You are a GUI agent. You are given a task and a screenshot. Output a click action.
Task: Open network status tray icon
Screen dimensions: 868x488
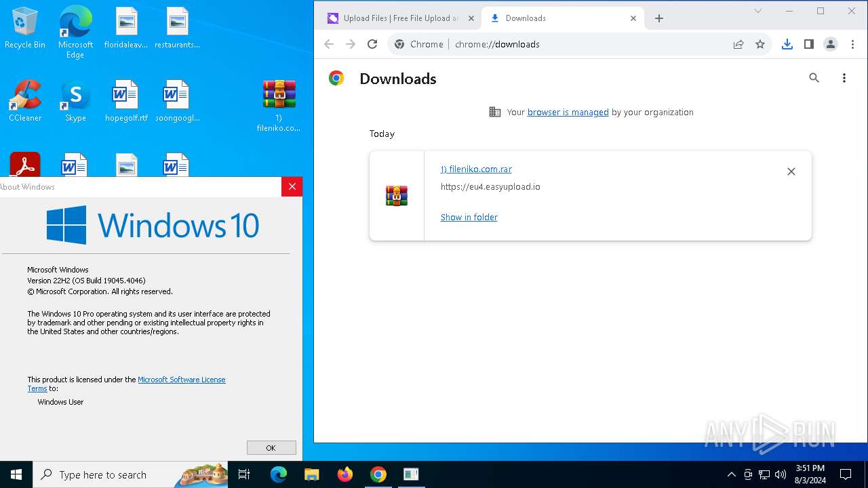(764, 474)
